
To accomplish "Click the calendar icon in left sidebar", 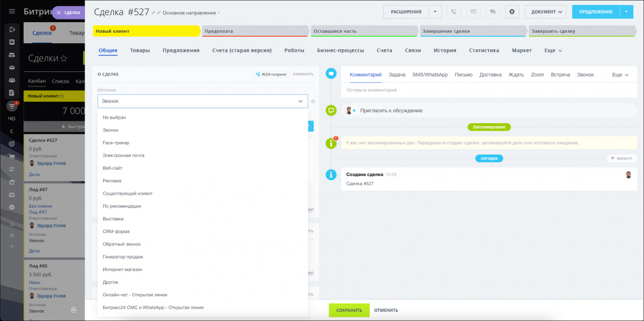I will (12, 42).
